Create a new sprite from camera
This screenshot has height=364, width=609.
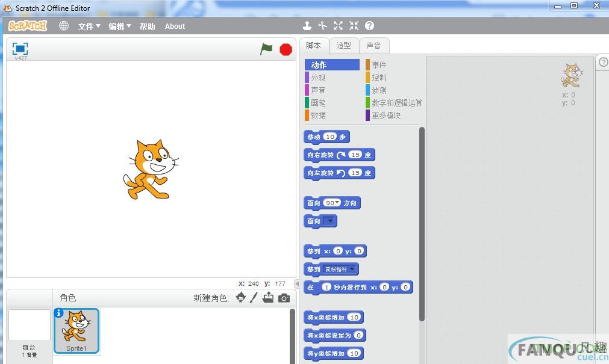pos(284,298)
